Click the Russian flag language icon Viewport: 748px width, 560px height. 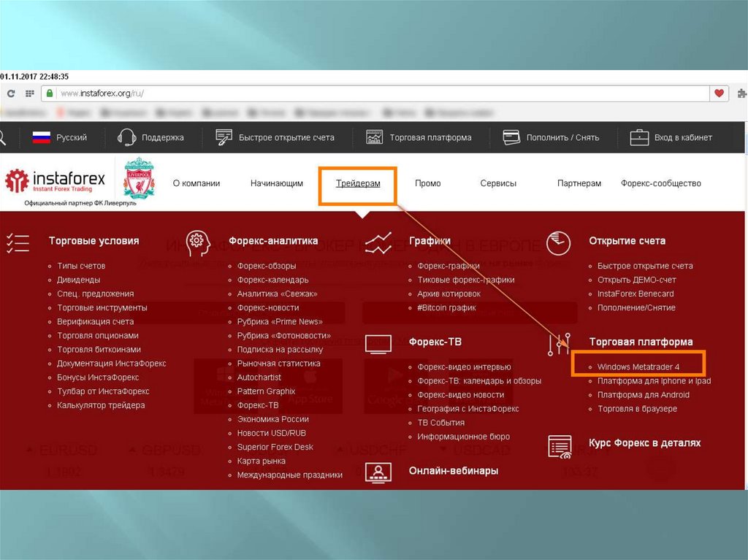42,137
